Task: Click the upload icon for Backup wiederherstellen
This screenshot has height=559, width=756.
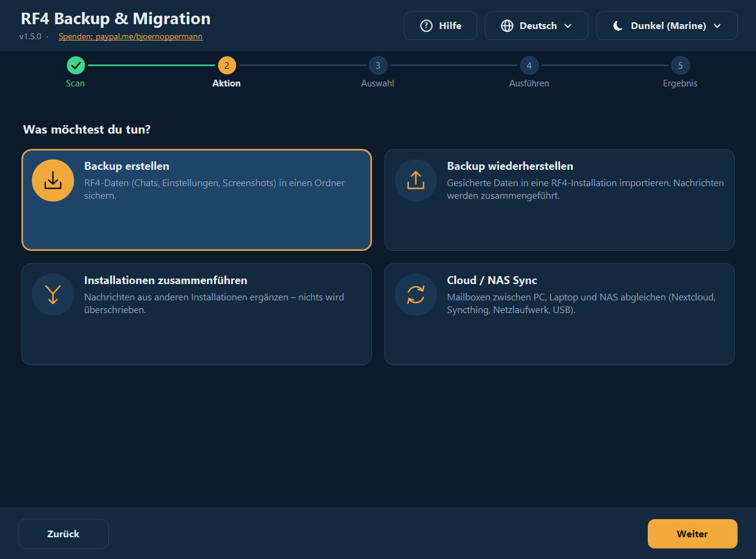Action: [x=416, y=180]
